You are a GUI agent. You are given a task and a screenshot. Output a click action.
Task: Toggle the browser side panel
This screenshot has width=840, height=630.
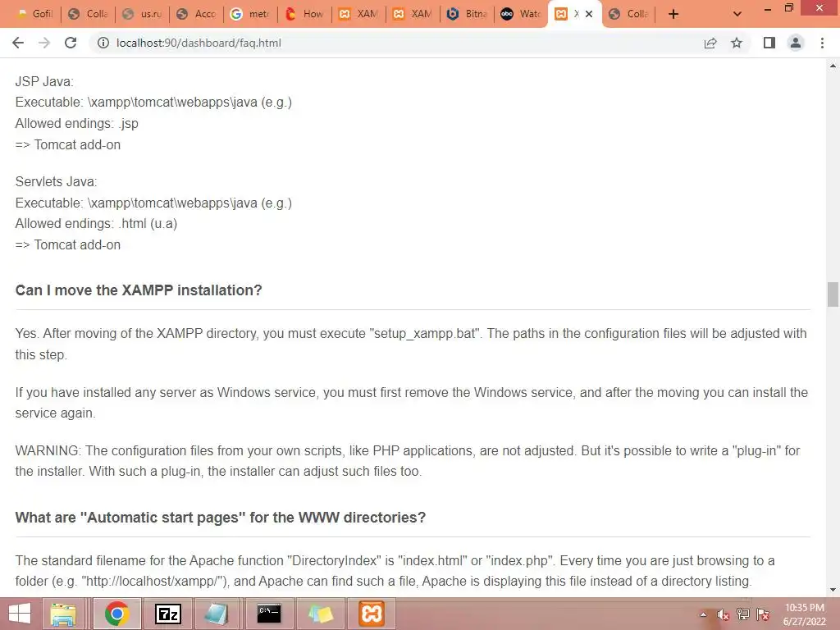click(769, 43)
